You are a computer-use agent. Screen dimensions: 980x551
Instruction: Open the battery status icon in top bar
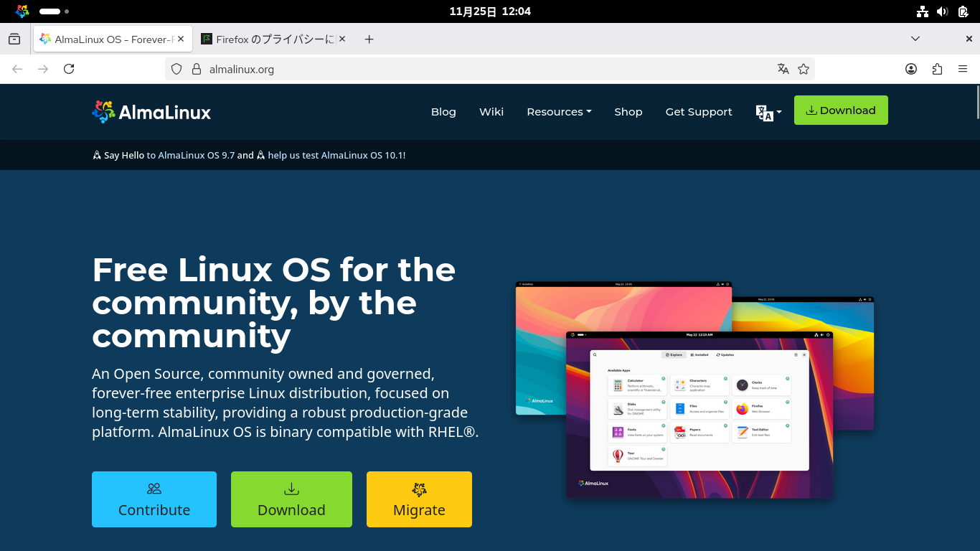point(963,11)
